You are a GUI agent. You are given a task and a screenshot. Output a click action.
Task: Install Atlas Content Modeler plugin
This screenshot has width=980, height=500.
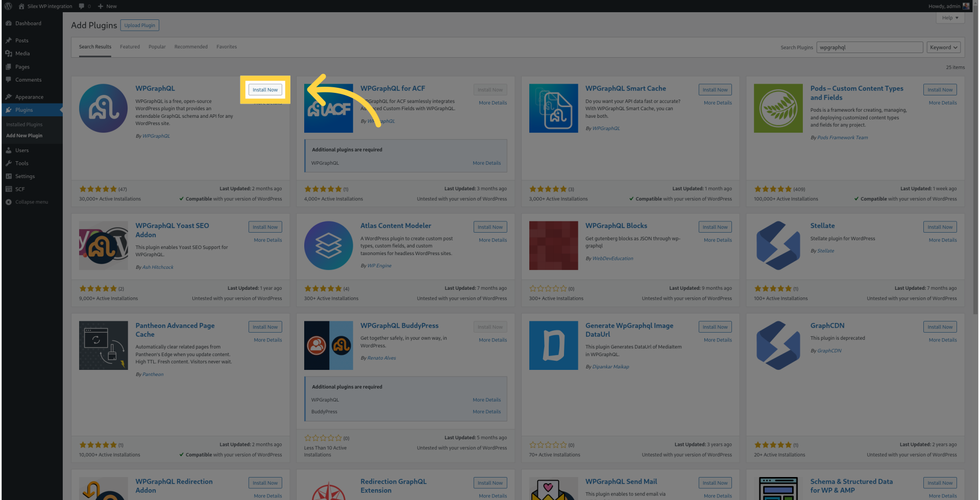[x=490, y=227]
